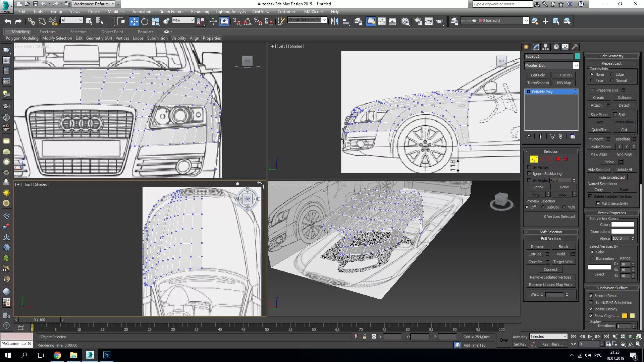The image size is (644, 362).
Task: Select the Move tool in the toolbar
Action: pos(134,21)
